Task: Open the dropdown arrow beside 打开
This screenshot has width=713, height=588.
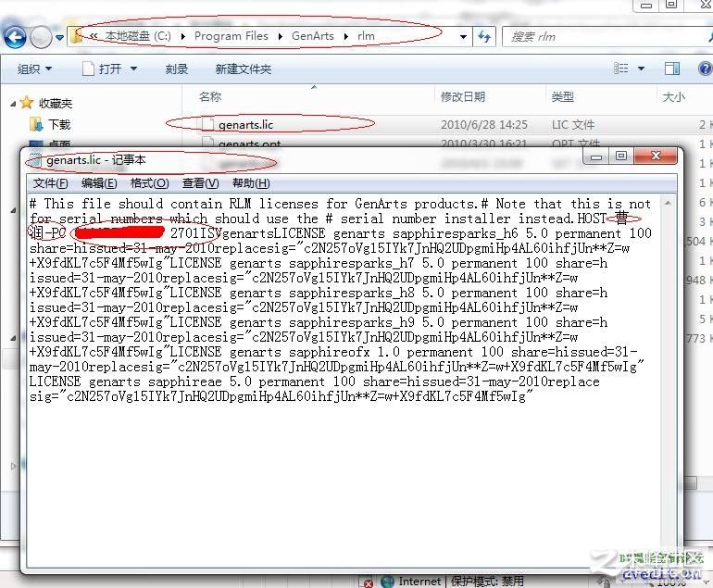Action: 133,69
